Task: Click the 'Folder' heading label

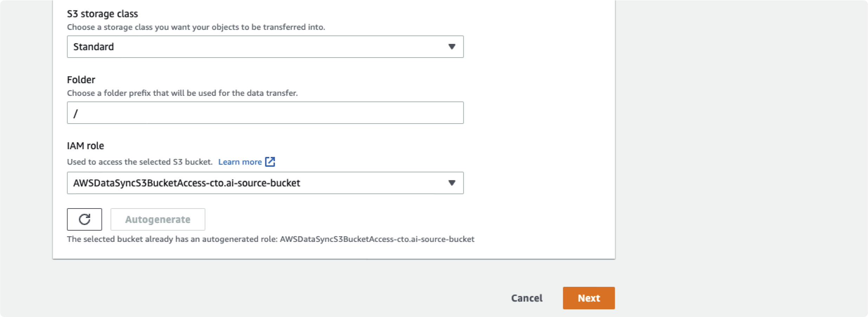Action: click(x=81, y=80)
